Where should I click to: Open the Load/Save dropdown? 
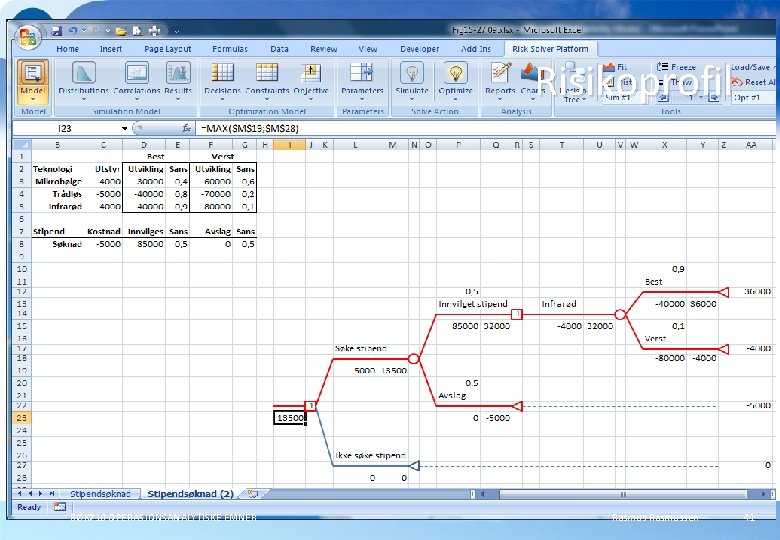coord(752,67)
